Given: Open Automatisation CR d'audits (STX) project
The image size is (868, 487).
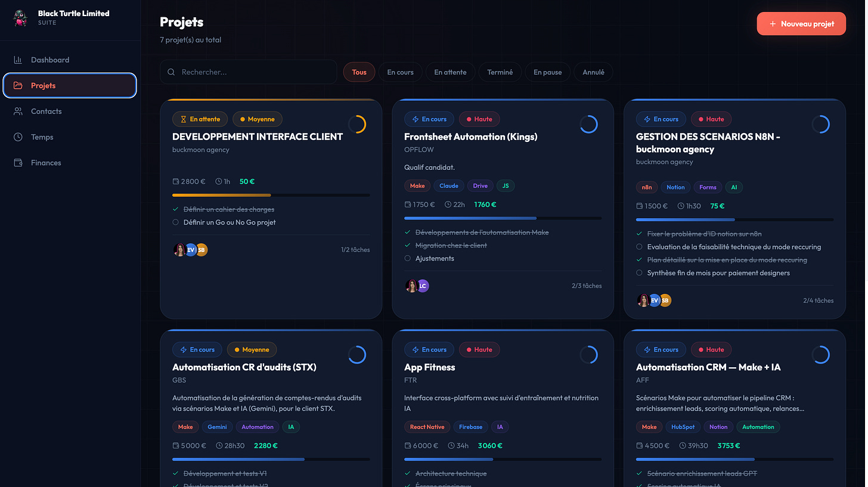Looking at the screenshot, I should tap(244, 367).
